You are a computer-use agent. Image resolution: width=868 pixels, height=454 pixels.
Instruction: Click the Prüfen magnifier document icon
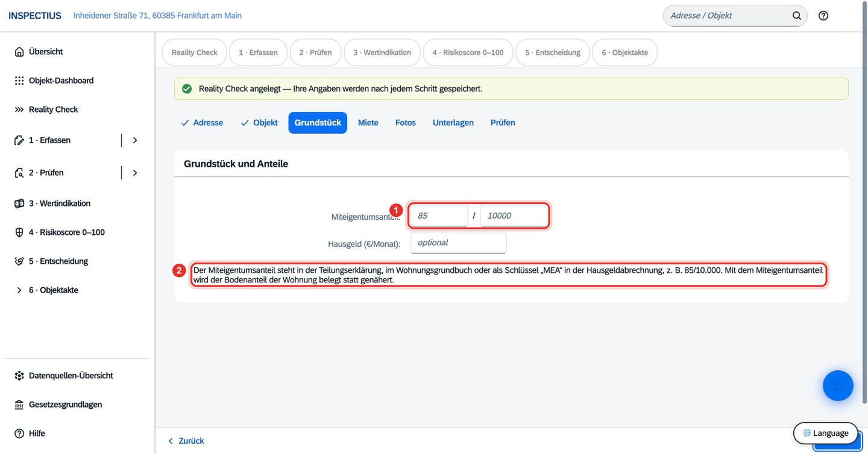point(19,173)
